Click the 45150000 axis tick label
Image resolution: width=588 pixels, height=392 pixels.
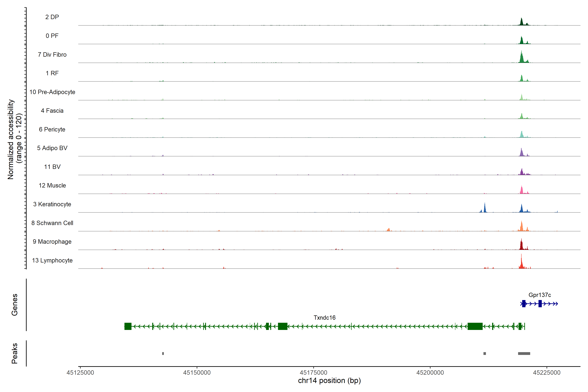(x=197, y=373)
